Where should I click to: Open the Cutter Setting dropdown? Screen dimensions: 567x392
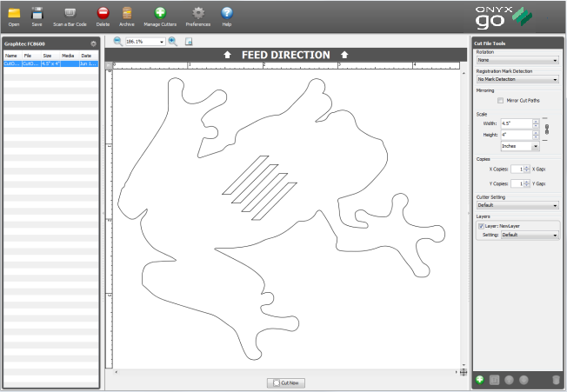click(517, 205)
